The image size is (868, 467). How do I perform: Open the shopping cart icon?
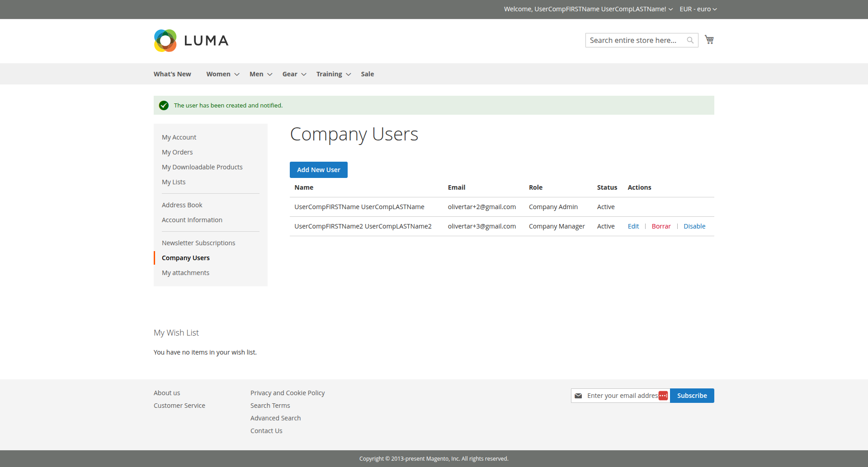(709, 39)
